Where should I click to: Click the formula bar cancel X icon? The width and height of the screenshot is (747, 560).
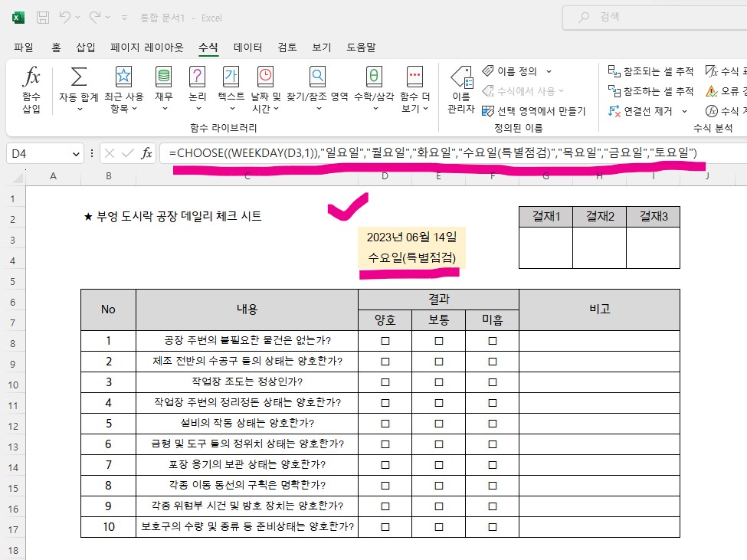point(110,153)
